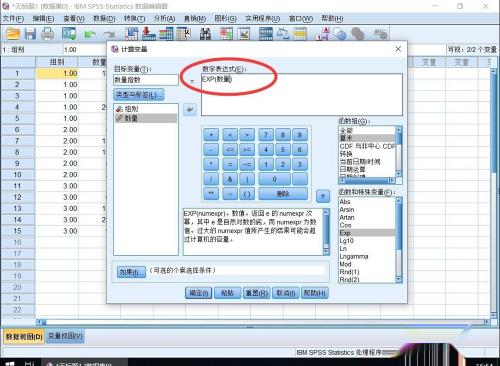500x366 pixels.
Task: Move variable with arrow button into expression
Action: coord(190,110)
